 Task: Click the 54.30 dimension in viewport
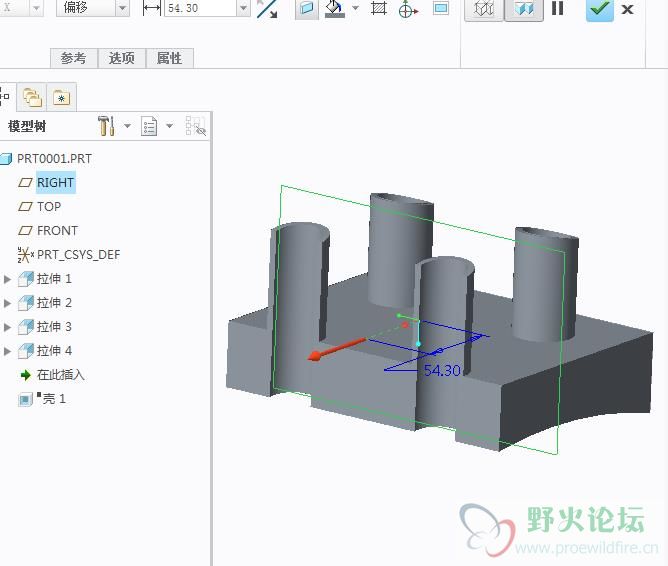click(x=442, y=371)
